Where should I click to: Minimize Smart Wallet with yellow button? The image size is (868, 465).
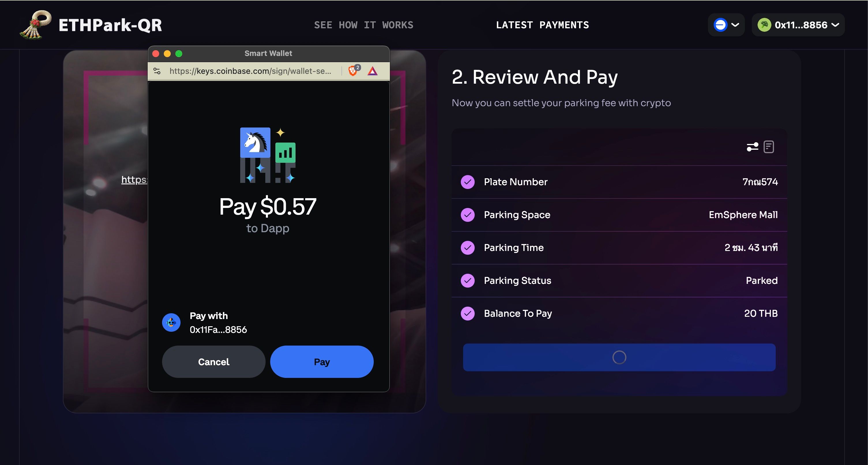167,54
